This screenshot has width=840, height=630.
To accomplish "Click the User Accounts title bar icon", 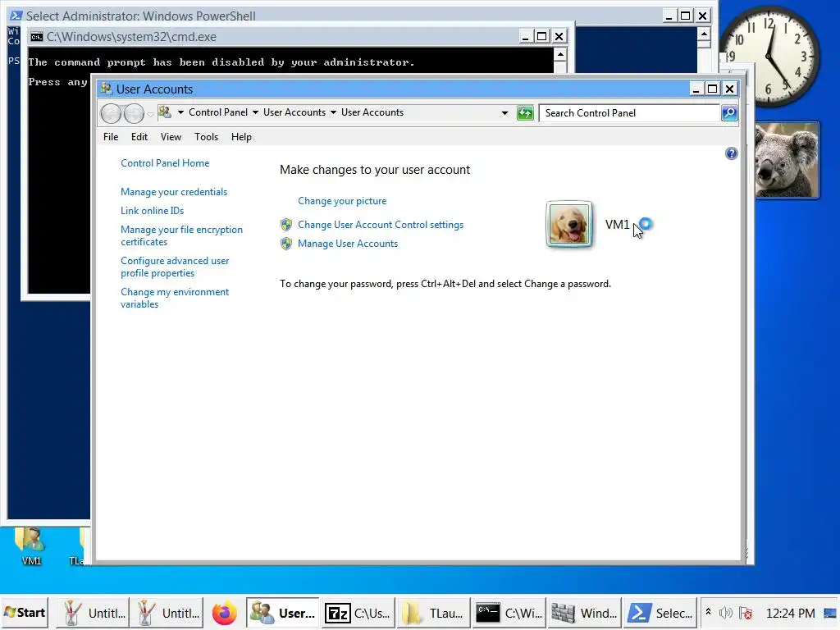I will pyautogui.click(x=106, y=89).
